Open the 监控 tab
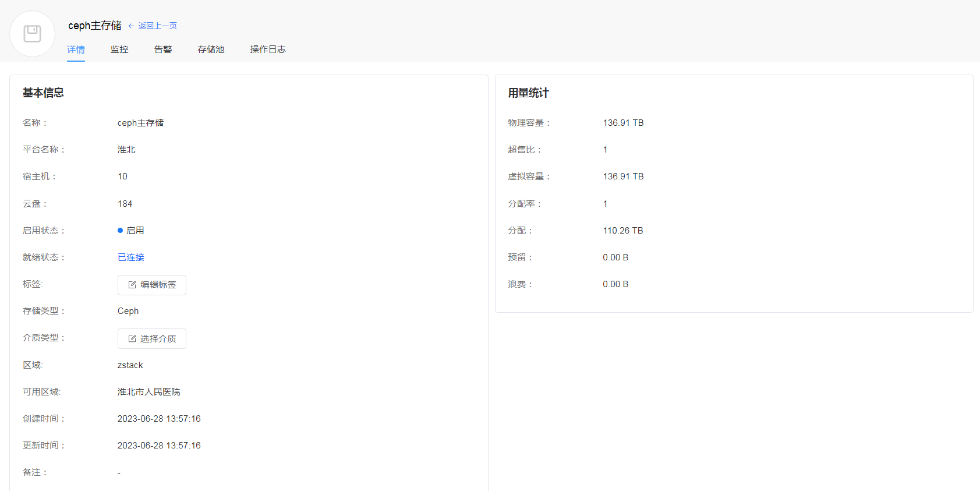The width and height of the screenshot is (980, 491). (x=119, y=50)
